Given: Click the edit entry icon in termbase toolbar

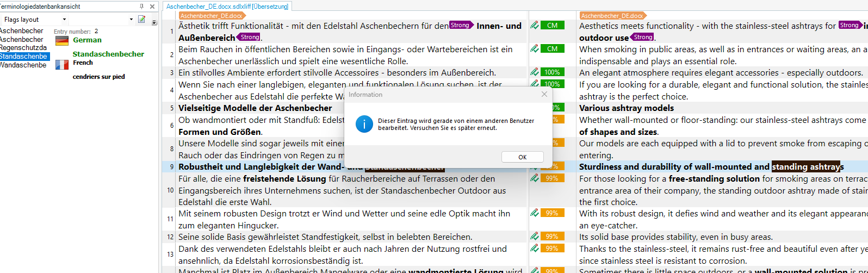Looking at the screenshot, I should coord(142,20).
